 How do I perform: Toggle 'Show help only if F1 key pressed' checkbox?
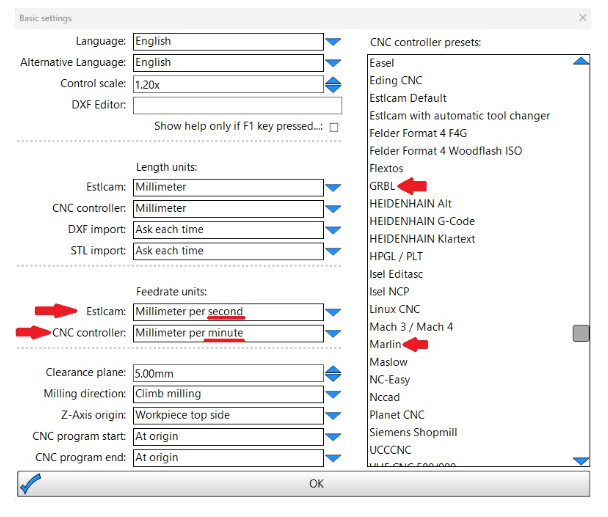[x=334, y=127]
